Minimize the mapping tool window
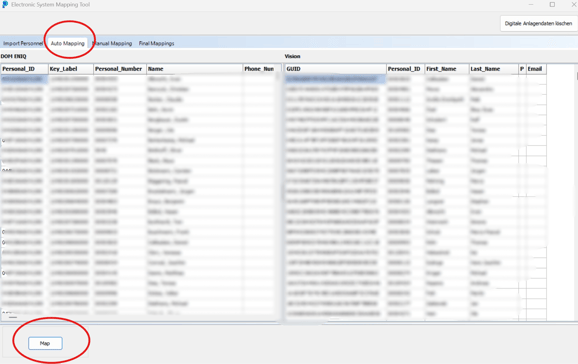The width and height of the screenshot is (578, 364). coord(531,4)
